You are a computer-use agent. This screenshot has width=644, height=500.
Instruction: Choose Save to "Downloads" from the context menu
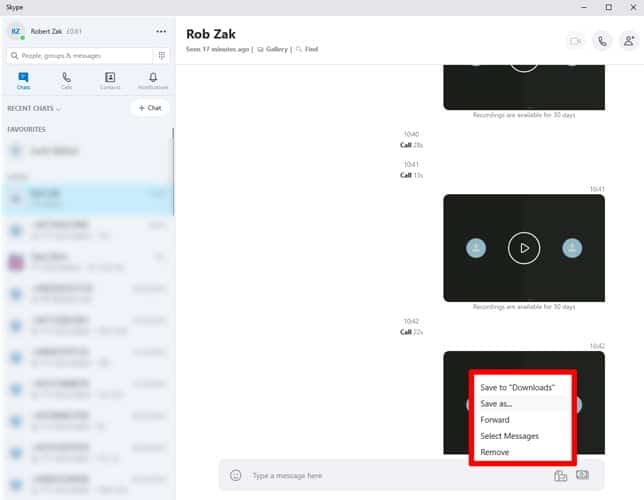pyautogui.click(x=517, y=387)
